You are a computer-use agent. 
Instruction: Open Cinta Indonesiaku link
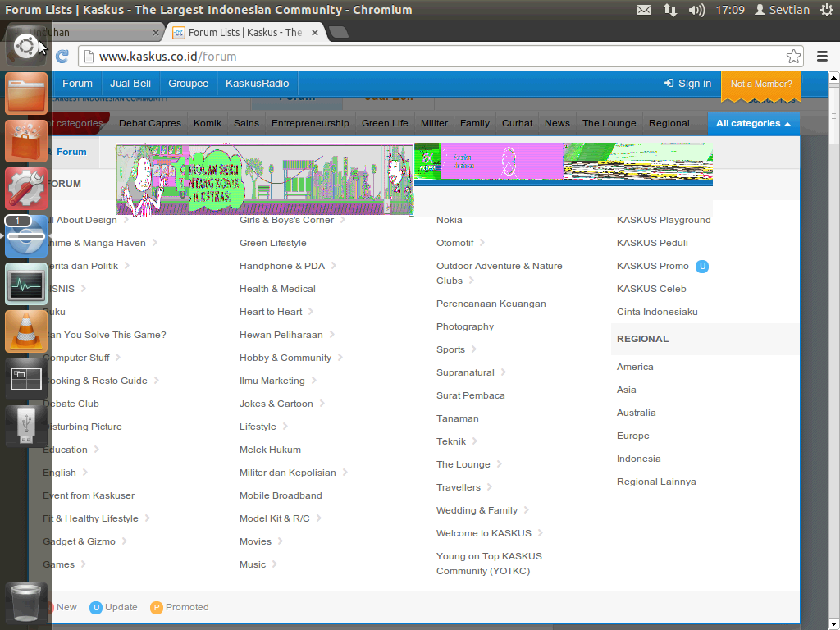(657, 312)
